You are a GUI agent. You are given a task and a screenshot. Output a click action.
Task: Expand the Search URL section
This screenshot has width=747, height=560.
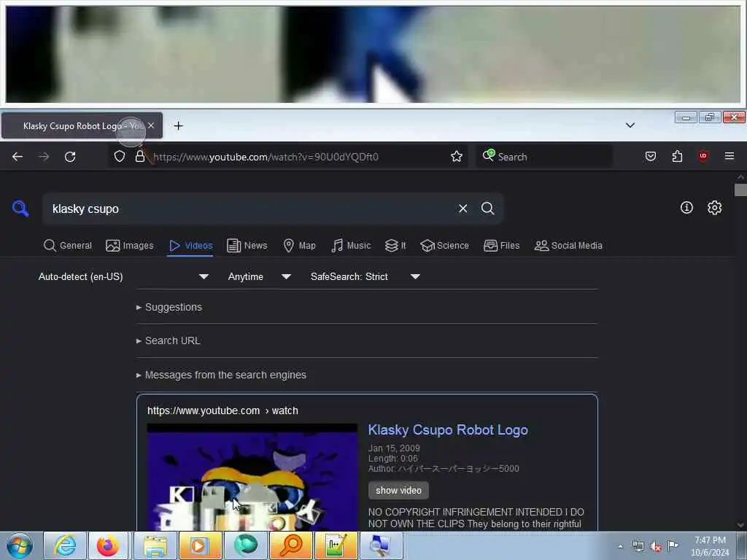point(169,341)
